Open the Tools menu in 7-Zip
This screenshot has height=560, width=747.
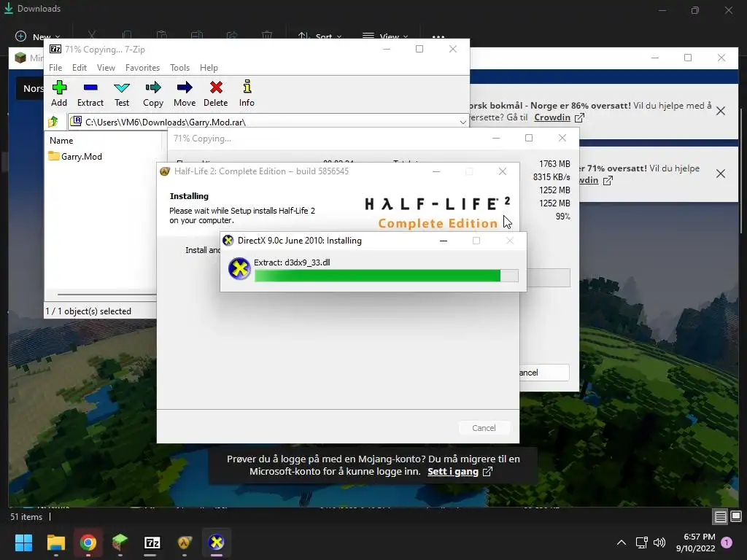[179, 68]
